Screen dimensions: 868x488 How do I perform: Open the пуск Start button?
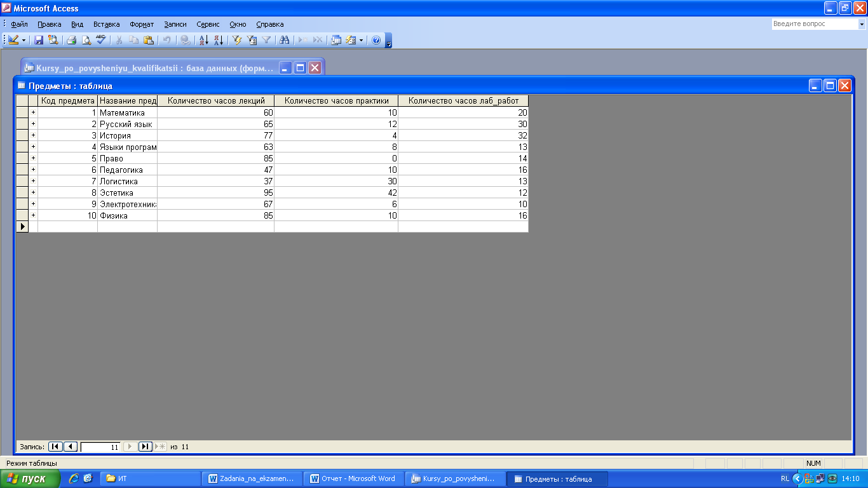click(30, 478)
